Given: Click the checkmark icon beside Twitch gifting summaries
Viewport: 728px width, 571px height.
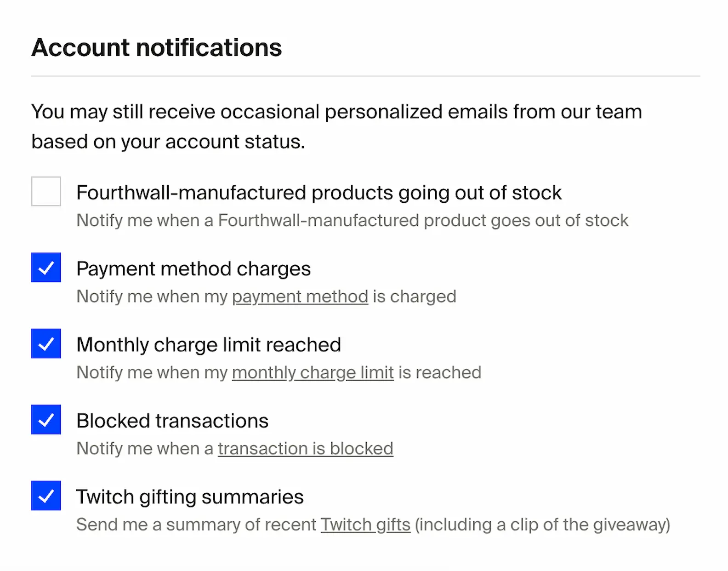Looking at the screenshot, I should pyautogui.click(x=45, y=496).
